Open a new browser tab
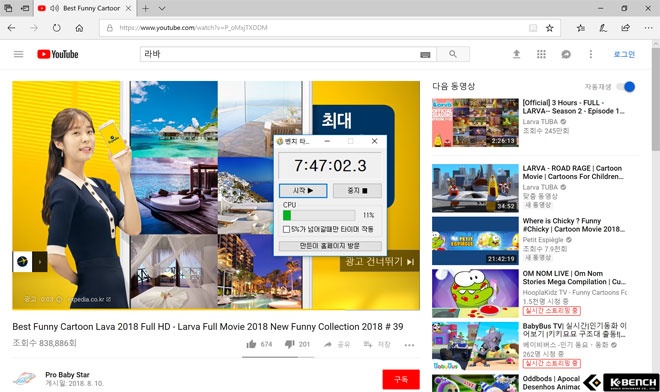 point(145,8)
